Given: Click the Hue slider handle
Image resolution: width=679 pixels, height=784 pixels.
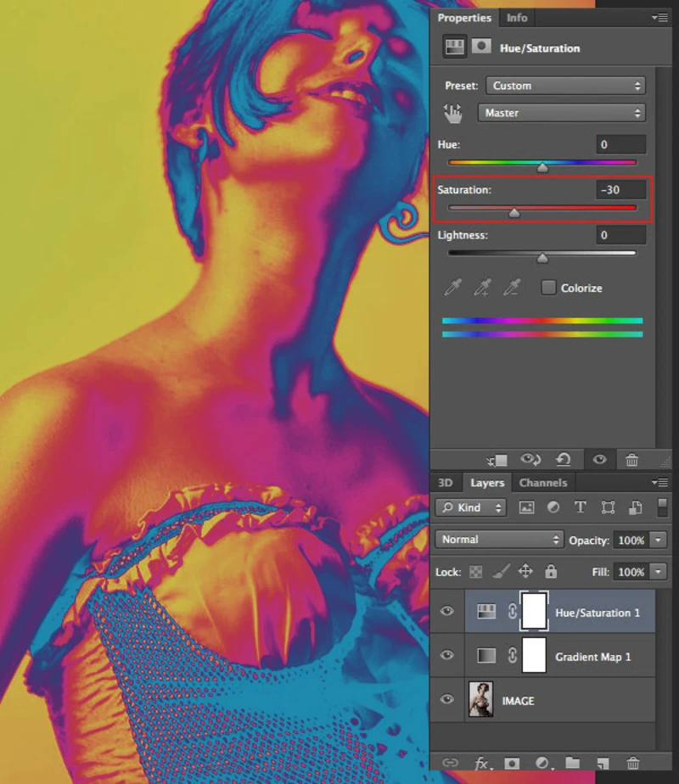Looking at the screenshot, I should click(x=542, y=169).
